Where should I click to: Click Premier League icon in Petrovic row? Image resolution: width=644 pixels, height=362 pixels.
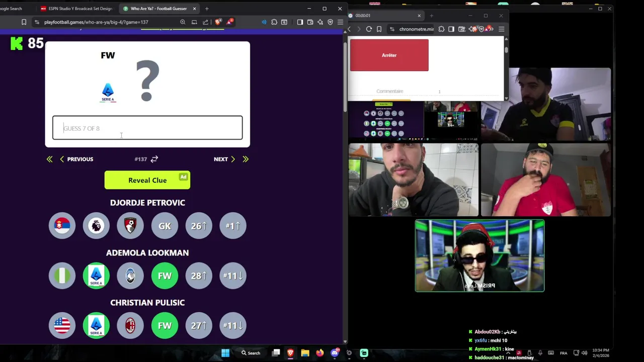tap(96, 226)
